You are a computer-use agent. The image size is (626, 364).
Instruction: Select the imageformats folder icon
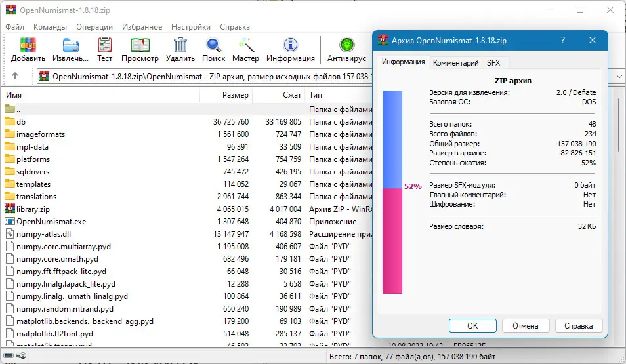[x=10, y=134]
